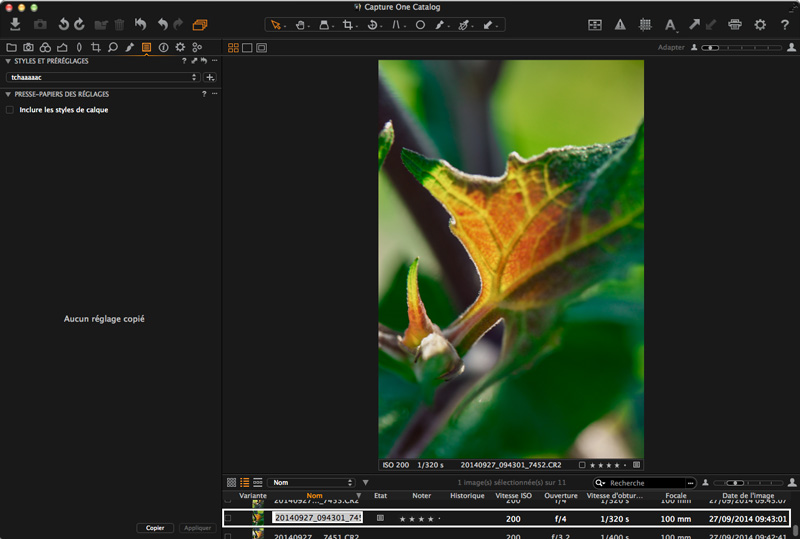The height and width of the screenshot is (539, 800).
Task: Click the Annotations letter A icon
Action: (x=670, y=24)
